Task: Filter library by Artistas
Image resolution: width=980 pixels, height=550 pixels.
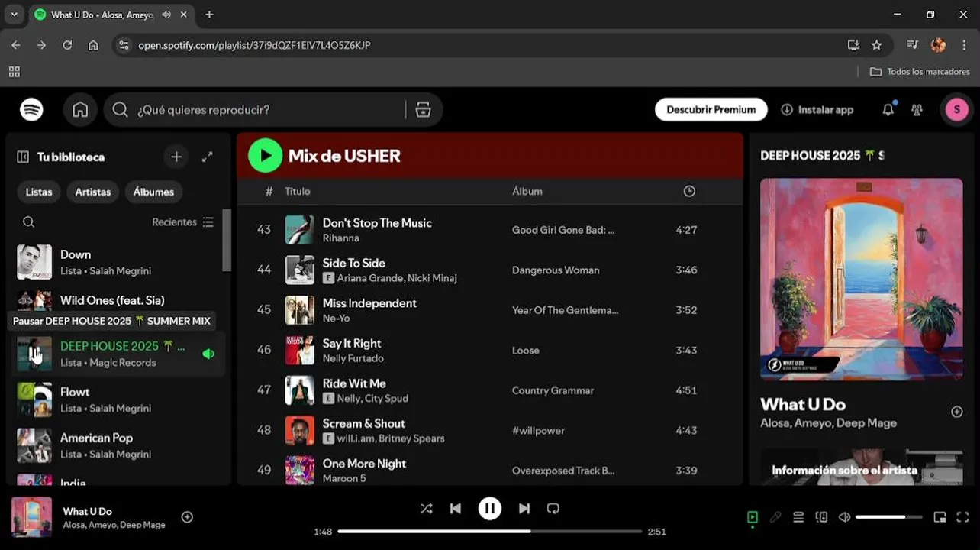Action: tap(93, 192)
